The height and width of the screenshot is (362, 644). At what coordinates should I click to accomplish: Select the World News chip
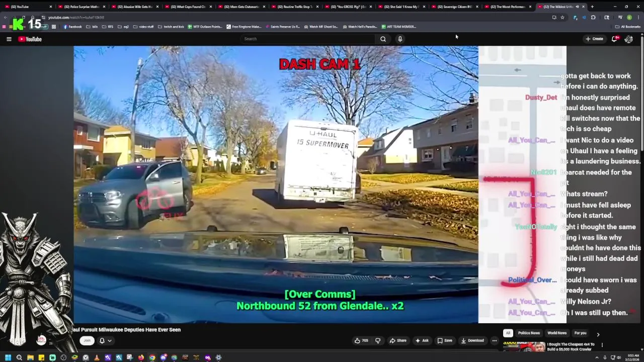pos(557,333)
